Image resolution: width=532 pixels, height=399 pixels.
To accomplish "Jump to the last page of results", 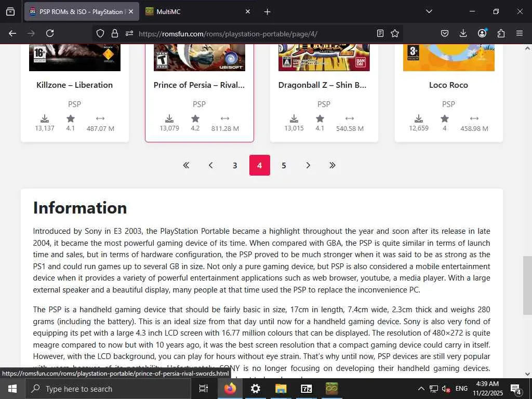I will coord(332,165).
